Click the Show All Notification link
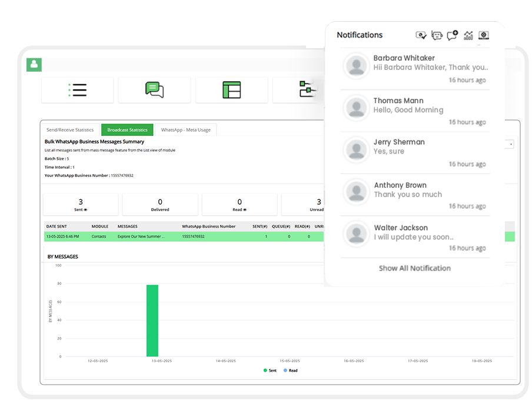Image resolution: width=532 pixels, height=407 pixels. click(x=414, y=268)
